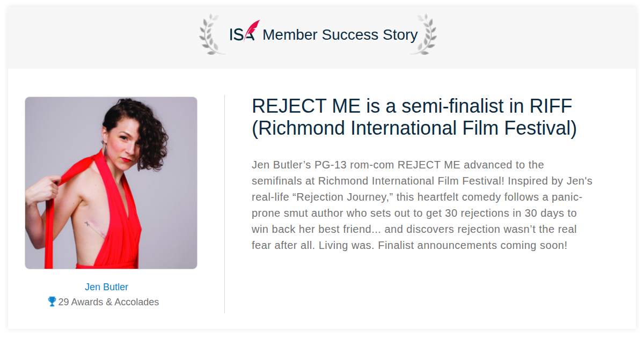Open Jen Butler's profile photo

coord(111,183)
